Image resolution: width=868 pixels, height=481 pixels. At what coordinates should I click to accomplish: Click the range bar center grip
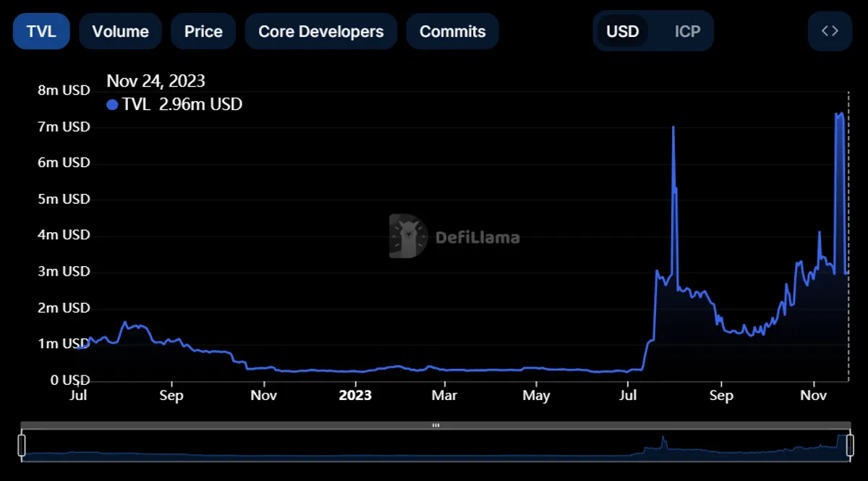point(435,425)
